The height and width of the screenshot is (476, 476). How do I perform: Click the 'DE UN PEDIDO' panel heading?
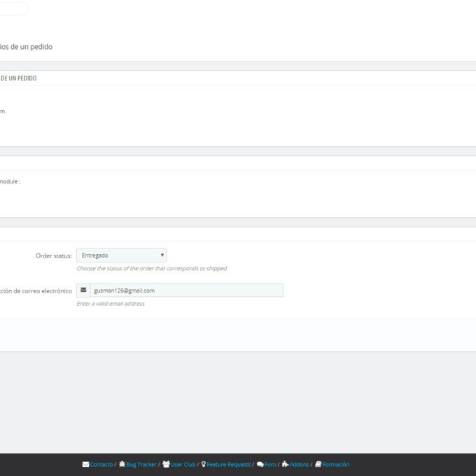coord(18,78)
